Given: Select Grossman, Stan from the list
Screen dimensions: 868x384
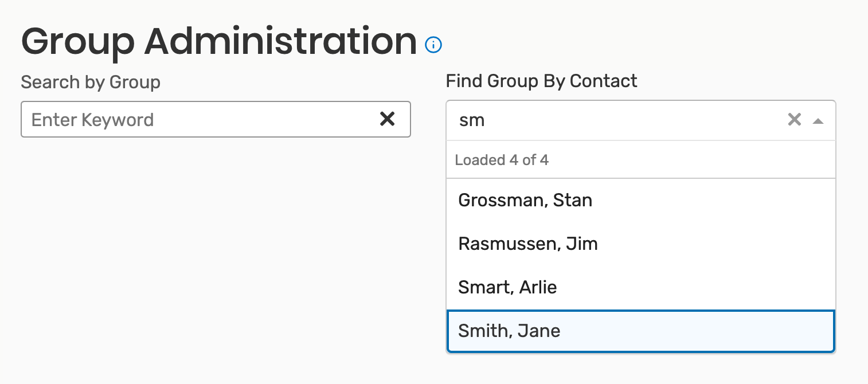Looking at the screenshot, I should [x=525, y=201].
